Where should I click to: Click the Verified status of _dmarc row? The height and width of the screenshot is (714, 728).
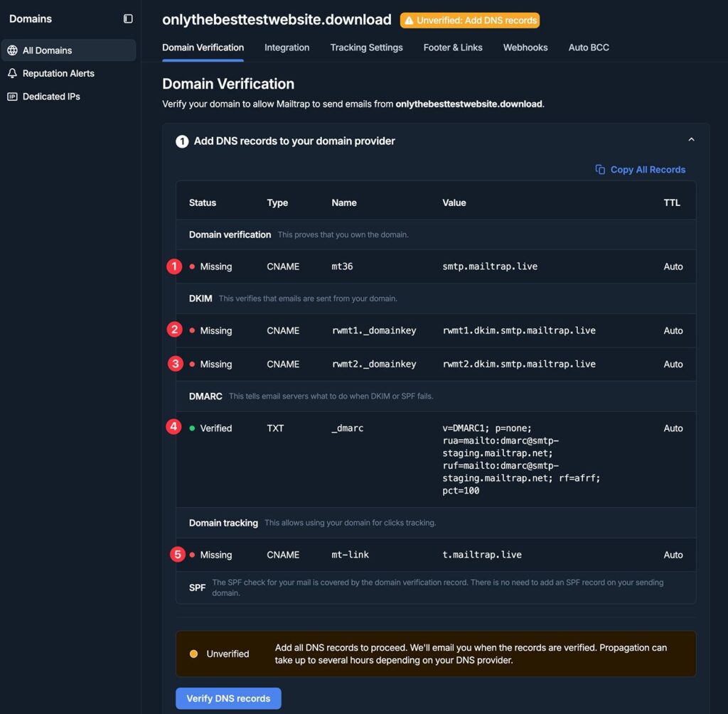pos(210,428)
